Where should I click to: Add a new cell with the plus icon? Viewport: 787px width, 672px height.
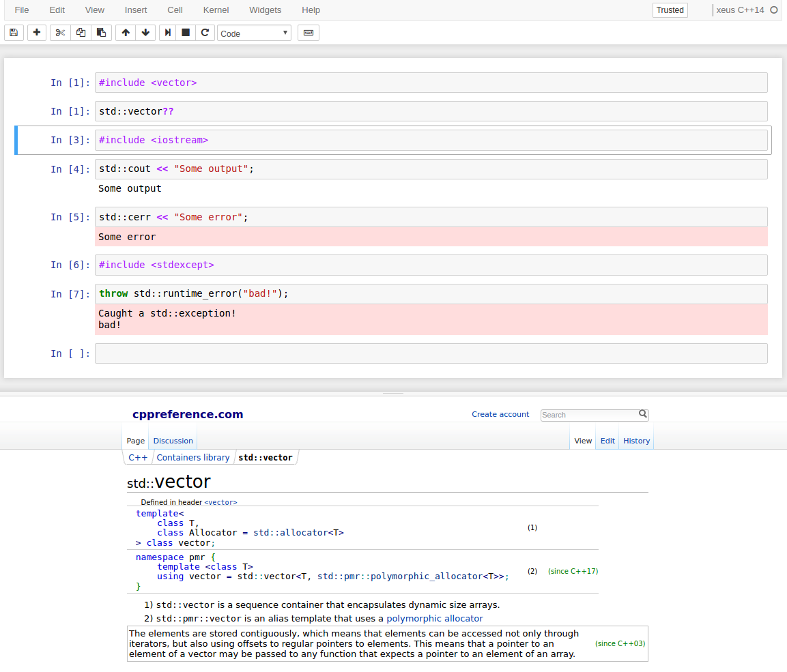[36, 32]
